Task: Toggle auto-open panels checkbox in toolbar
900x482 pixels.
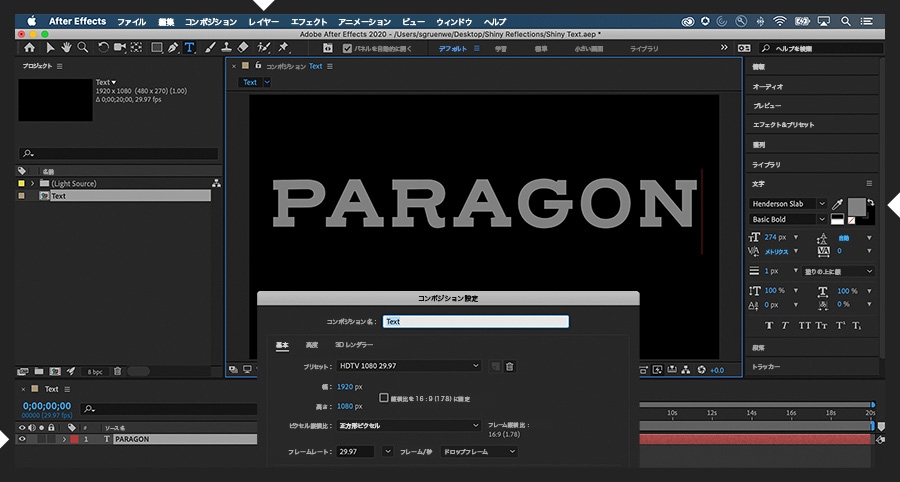Action: [x=347, y=48]
